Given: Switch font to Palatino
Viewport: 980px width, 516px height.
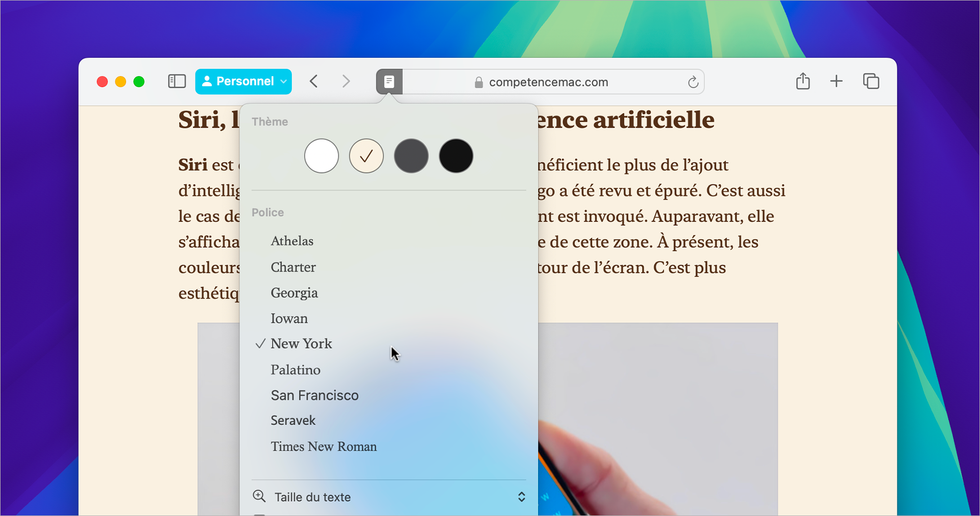Looking at the screenshot, I should 296,370.
